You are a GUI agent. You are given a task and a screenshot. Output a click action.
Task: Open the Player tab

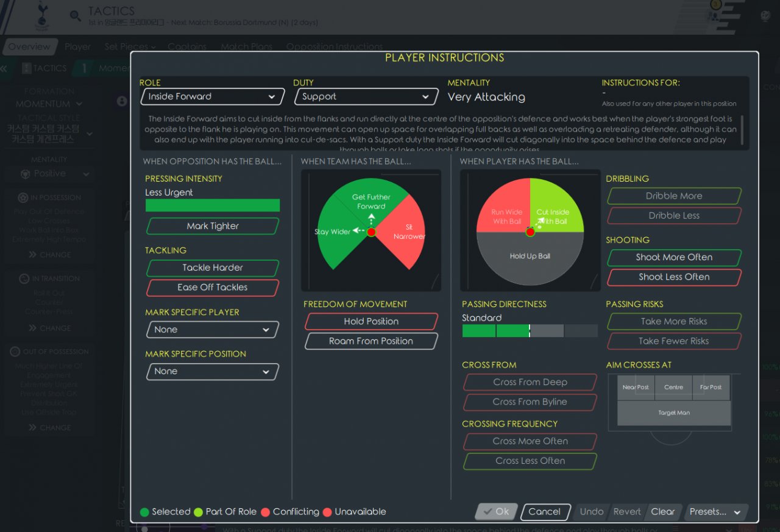click(x=77, y=47)
